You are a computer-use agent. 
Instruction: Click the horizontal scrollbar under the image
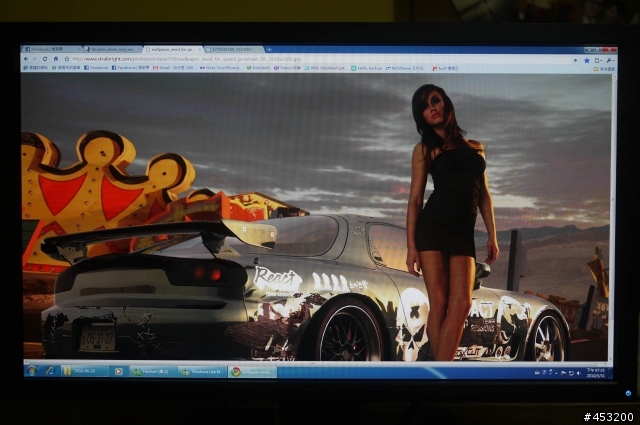click(x=318, y=363)
